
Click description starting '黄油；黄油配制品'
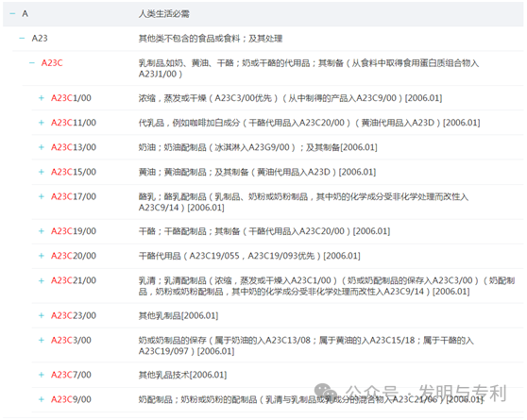point(257,172)
